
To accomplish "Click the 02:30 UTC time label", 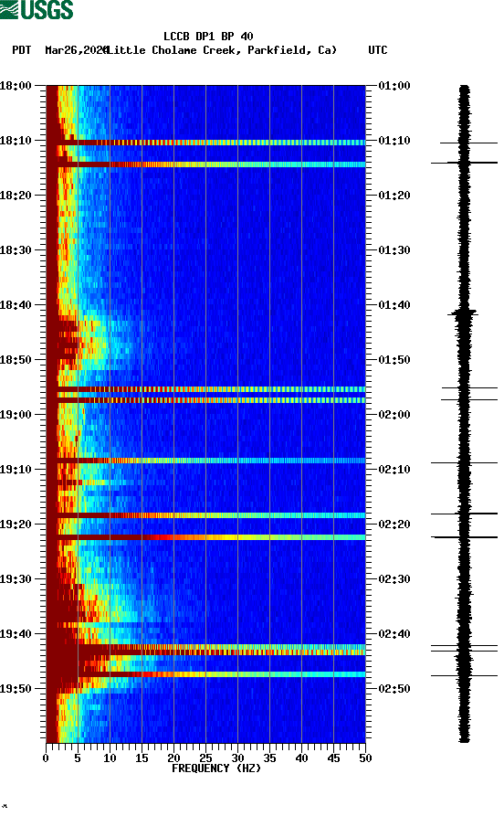I will pyautogui.click(x=394, y=579).
